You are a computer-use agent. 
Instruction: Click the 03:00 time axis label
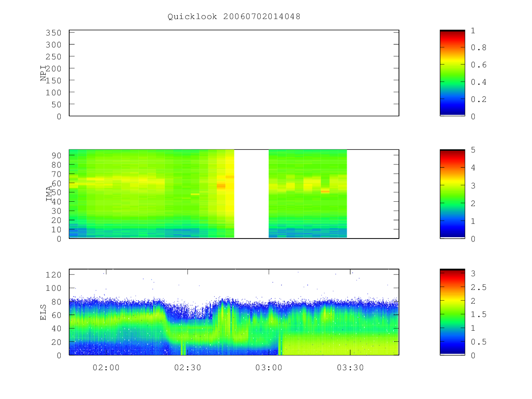269,368
